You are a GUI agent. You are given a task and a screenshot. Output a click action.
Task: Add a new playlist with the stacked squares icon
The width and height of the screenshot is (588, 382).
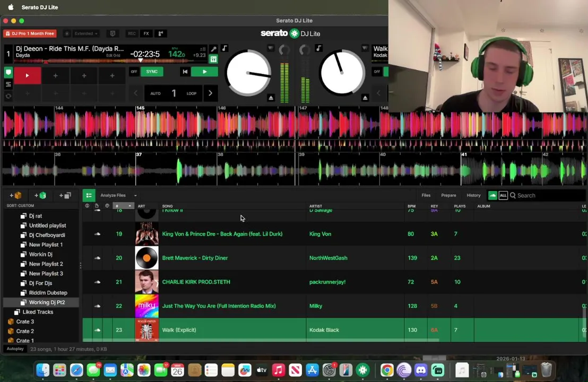point(65,195)
